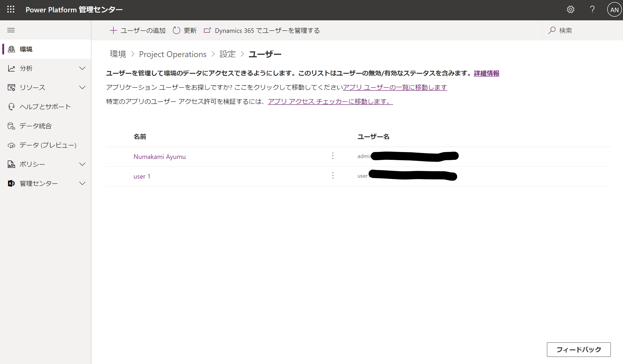This screenshot has height=364, width=623.
Task: Click the 管理センター icon in sidebar
Action: 11,183
